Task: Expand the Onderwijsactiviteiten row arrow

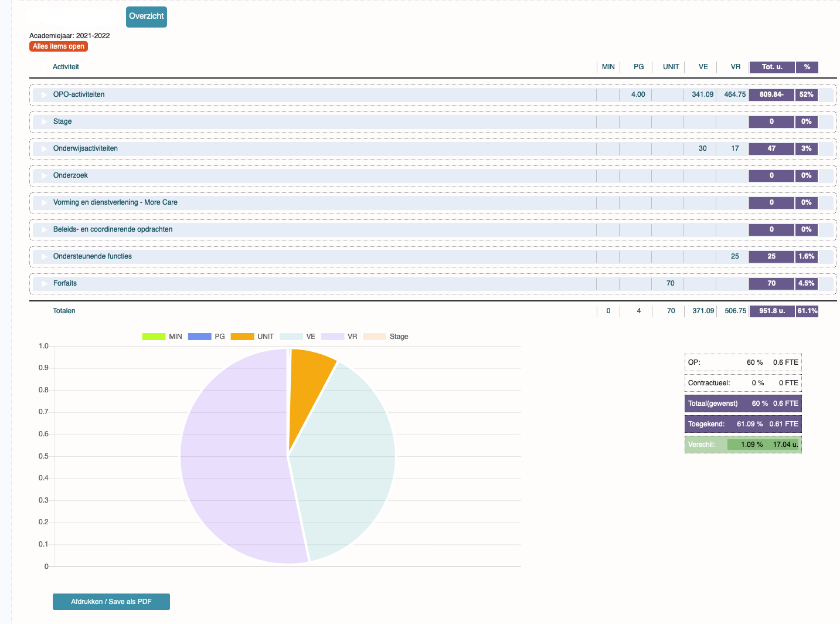Action: [x=44, y=148]
